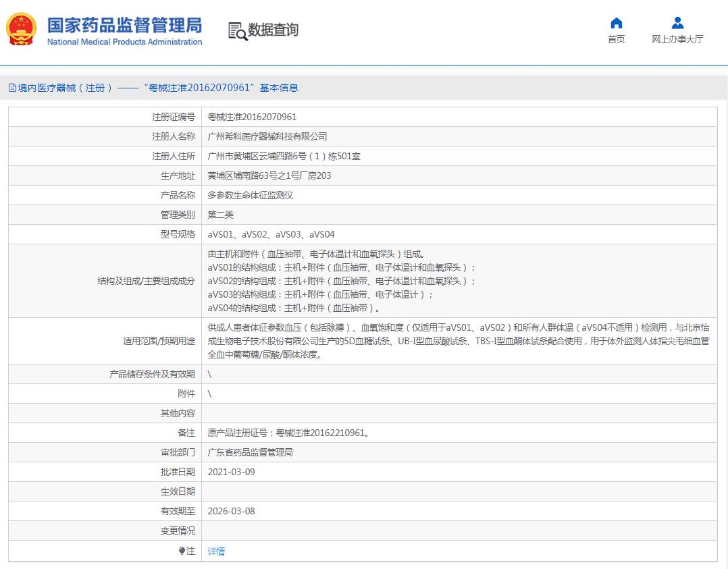Click the 有效期至 label
The image size is (728, 569).
point(178,511)
